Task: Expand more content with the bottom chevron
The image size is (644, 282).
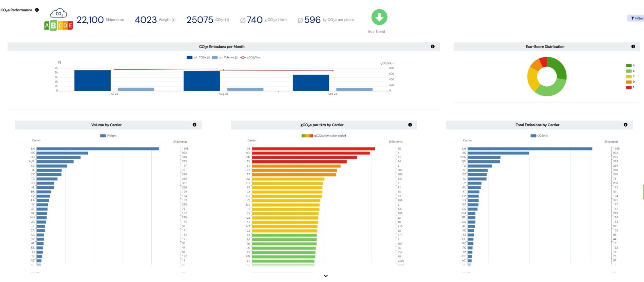Action: point(326,276)
